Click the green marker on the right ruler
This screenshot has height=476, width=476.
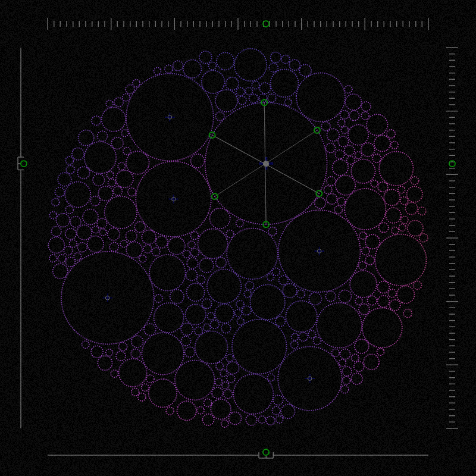point(452,164)
